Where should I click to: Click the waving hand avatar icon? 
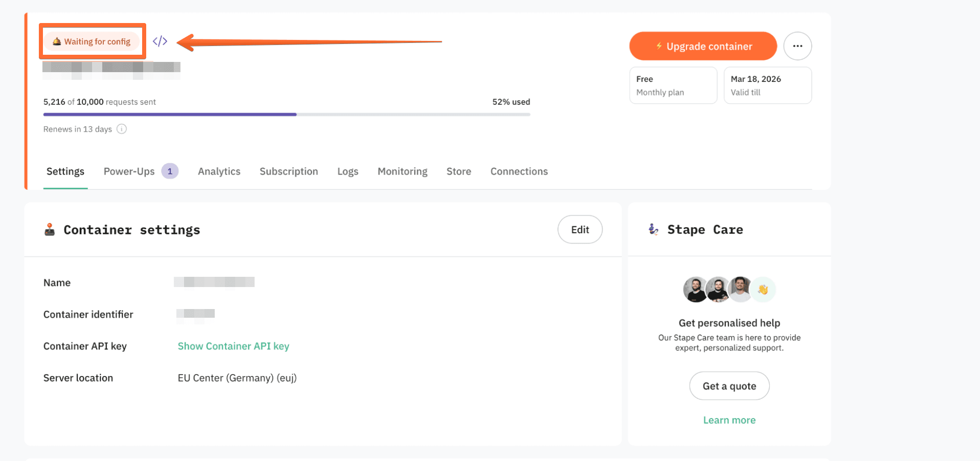[763, 290]
